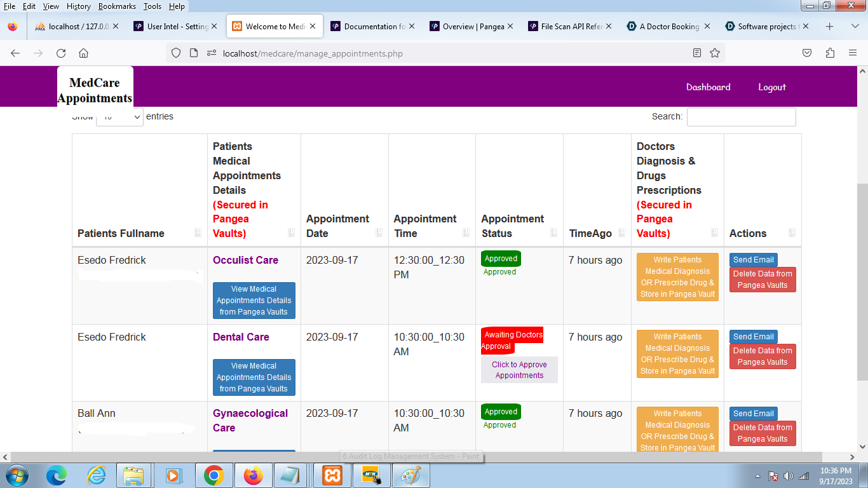The image size is (868, 488).
Task: Open XAMPP control panel from taskbar
Action: [x=332, y=475]
